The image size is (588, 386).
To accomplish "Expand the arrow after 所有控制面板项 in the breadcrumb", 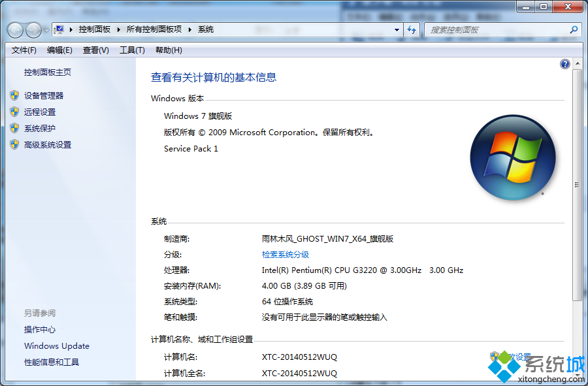I will (189, 29).
